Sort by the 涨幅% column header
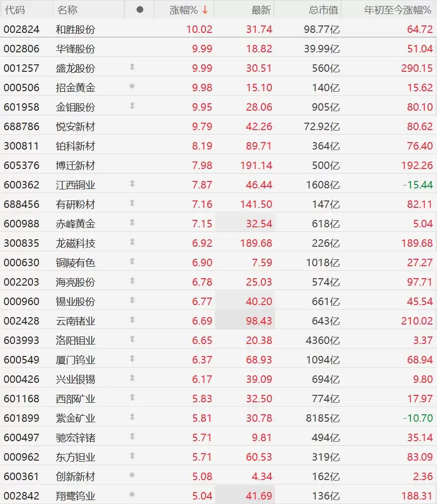Viewport: 437px width, 504px height. [x=184, y=10]
